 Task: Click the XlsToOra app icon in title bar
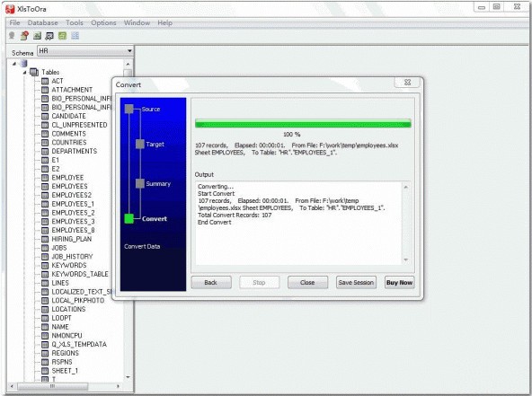click(10, 9)
